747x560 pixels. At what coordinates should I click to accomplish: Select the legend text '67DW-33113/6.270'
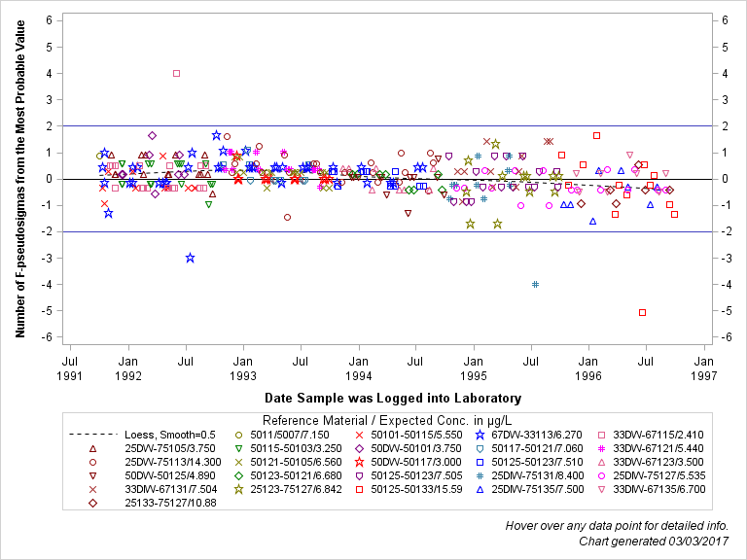537,435
